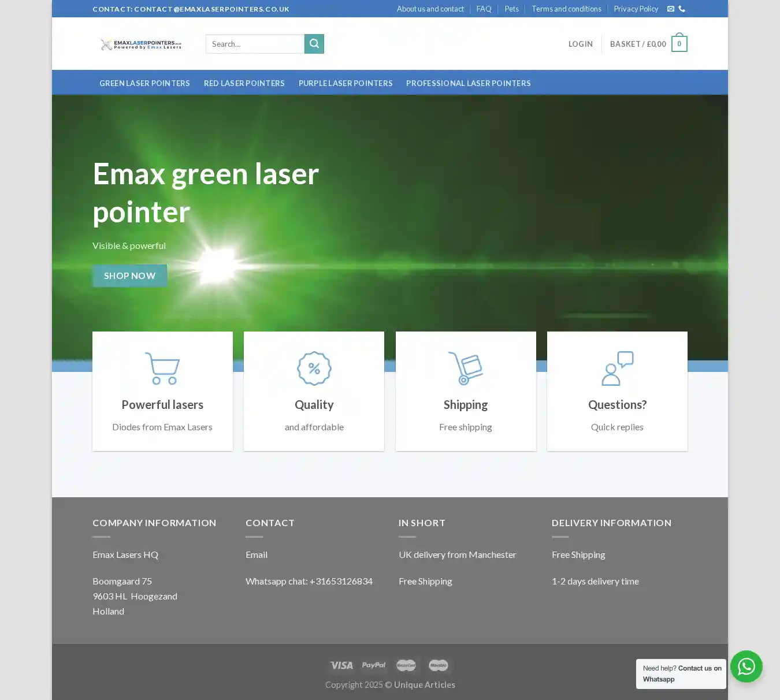Open Professional Laser Pointers menu
The image size is (780, 700).
[468, 83]
